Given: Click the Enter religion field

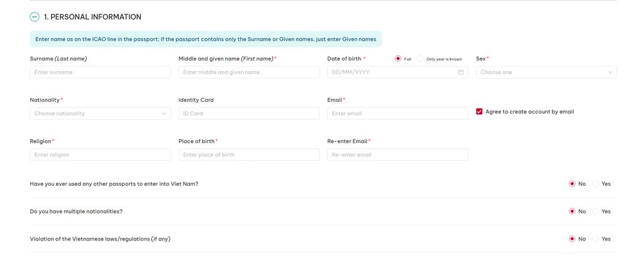Looking at the screenshot, I should point(100,154).
